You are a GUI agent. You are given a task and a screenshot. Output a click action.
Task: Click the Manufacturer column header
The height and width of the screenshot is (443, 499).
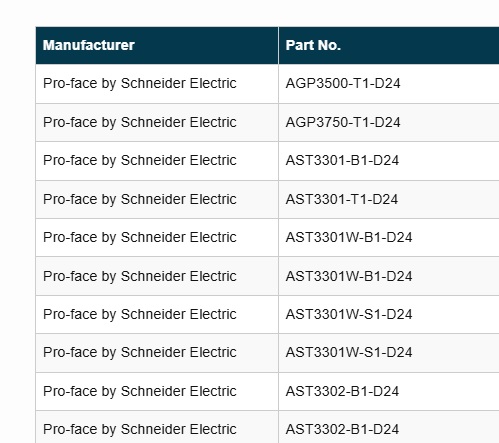[157, 45]
